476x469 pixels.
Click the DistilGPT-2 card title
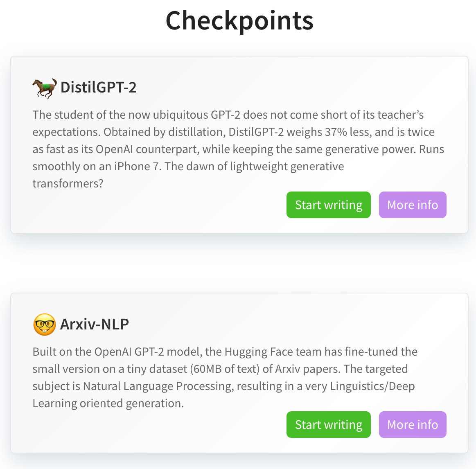[x=98, y=88]
